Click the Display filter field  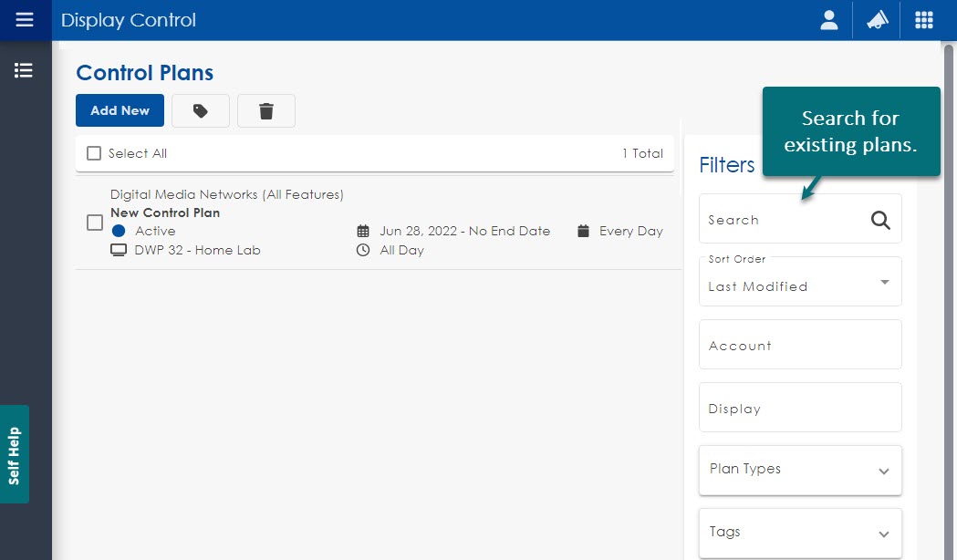[800, 408]
